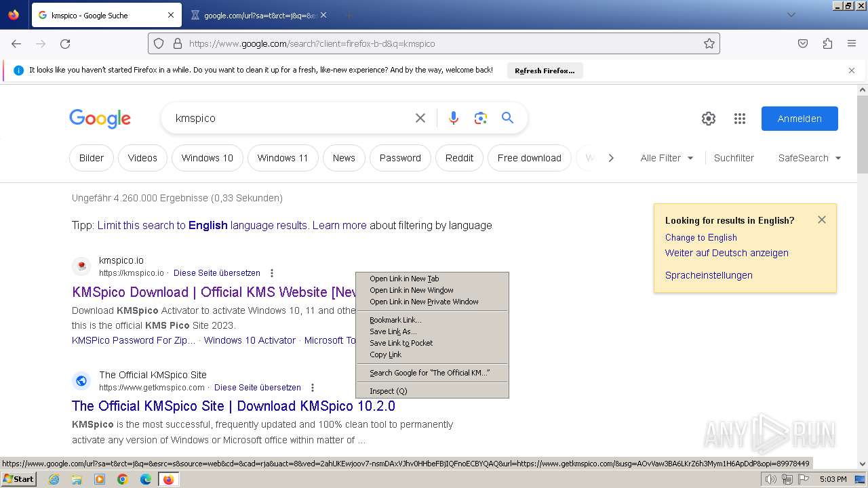Choose Open Link in New Window

pyautogui.click(x=432, y=290)
